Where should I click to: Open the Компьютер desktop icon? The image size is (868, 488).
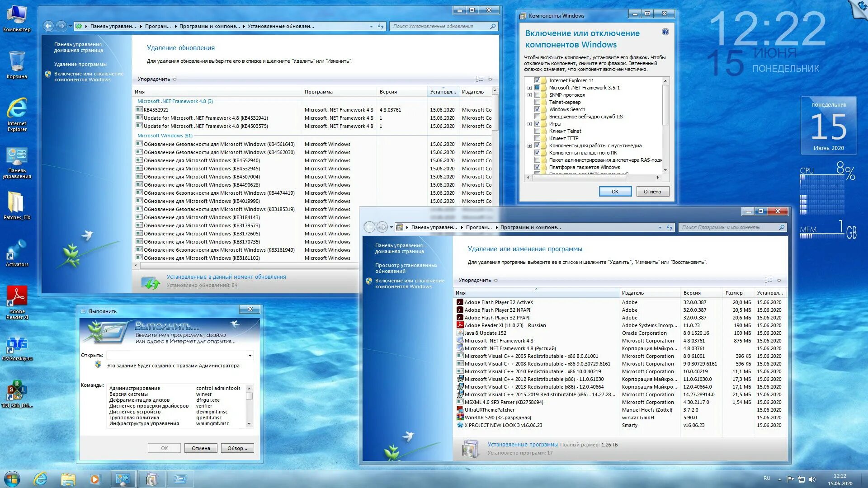click(17, 18)
